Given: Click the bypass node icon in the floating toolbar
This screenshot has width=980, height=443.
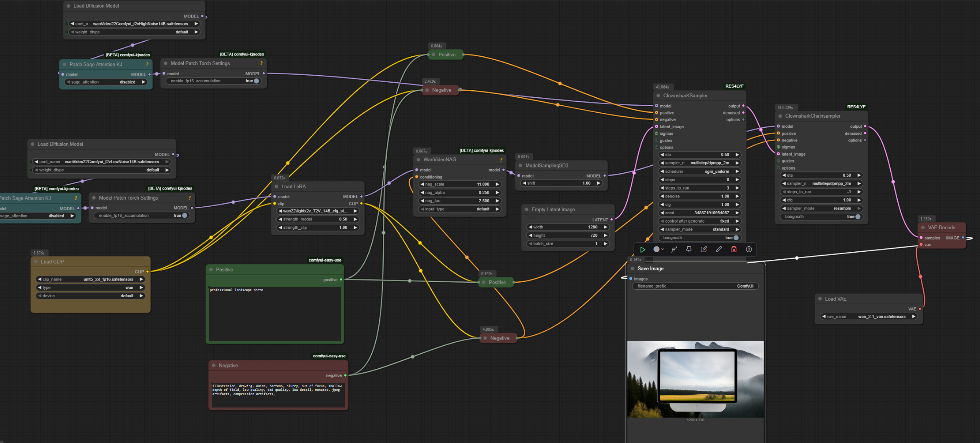Looking at the screenshot, I should coord(674,250).
